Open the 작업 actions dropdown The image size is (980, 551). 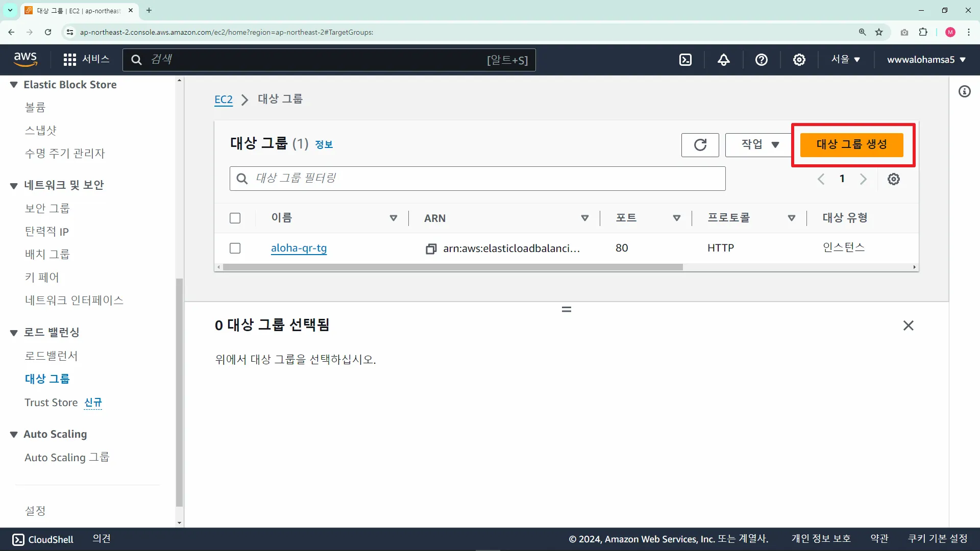click(759, 145)
